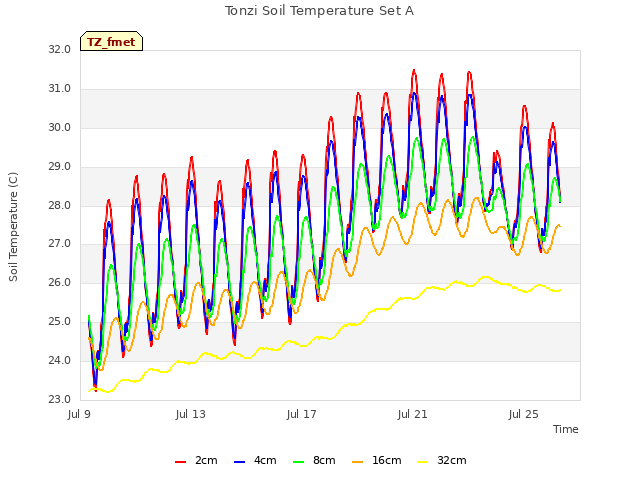Click the '30.0' y-axis tick label

tap(60, 127)
